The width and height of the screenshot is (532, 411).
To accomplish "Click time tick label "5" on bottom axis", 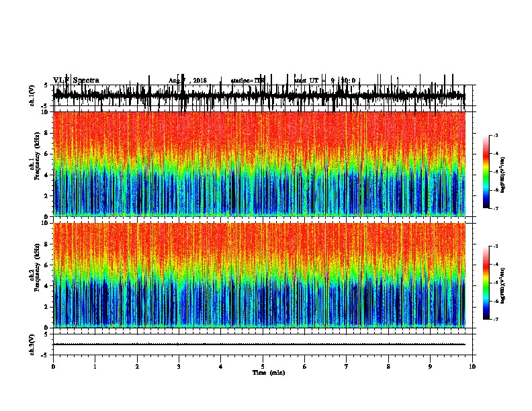I will point(263,367).
